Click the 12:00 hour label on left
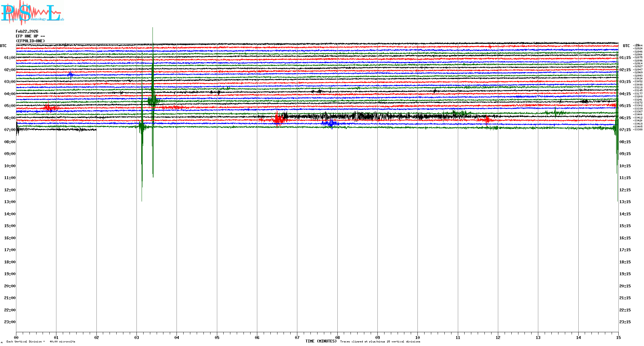The height and width of the screenshot is (346, 644). click(x=10, y=190)
